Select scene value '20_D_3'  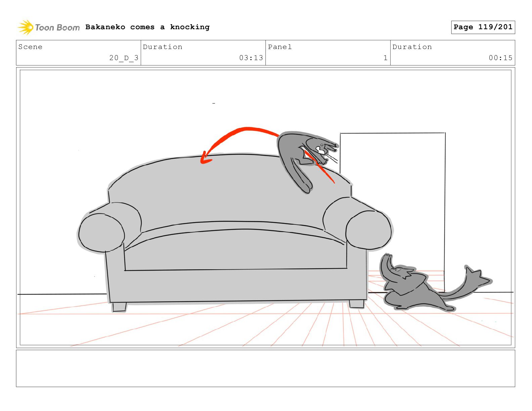coord(124,58)
